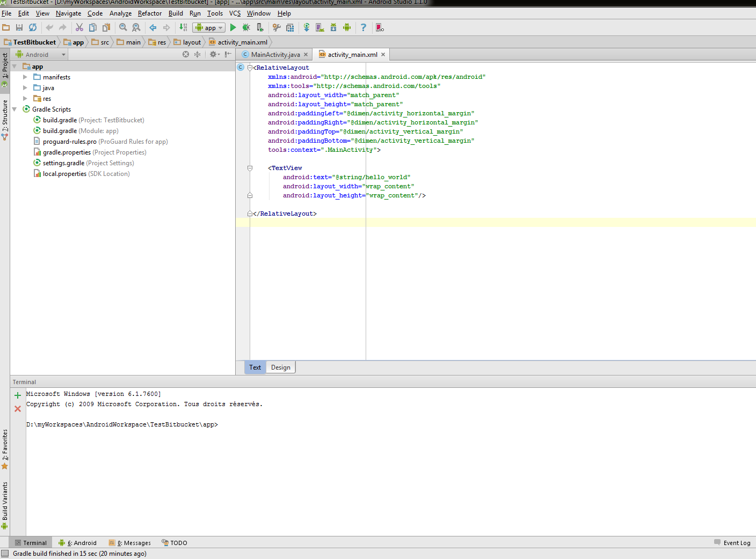Start a Debug session via the bug icon
Viewport: 756px width, 559px height.
246,27
